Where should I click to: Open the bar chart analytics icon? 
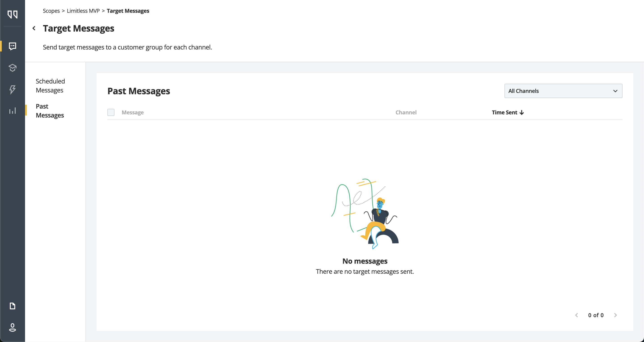(13, 111)
